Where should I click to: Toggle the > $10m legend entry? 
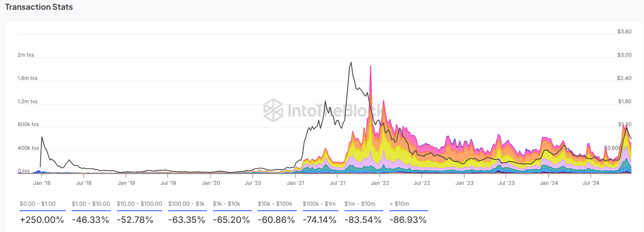[399, 204]
